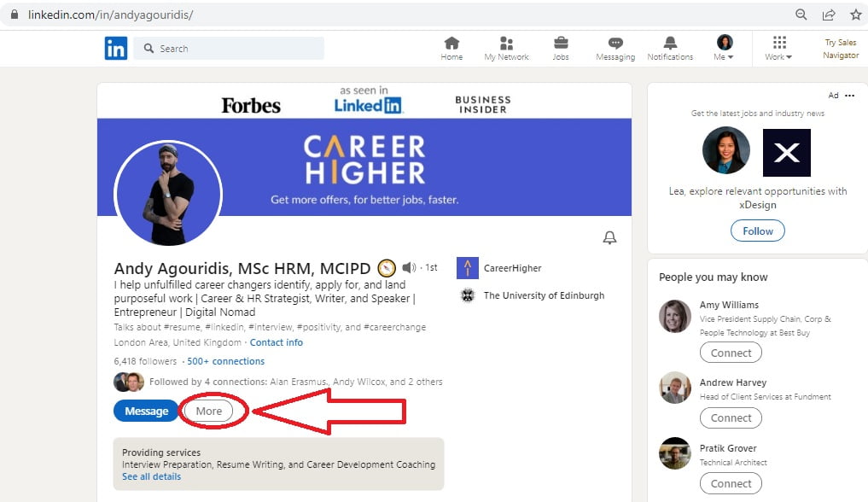
Task: Open the Home navigation icon
Action: [451, 48]
